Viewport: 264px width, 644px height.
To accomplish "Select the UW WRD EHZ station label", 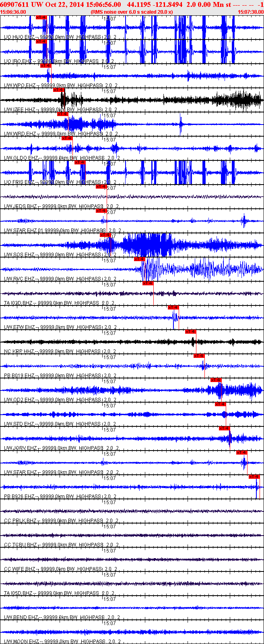I will click(61, 134).
